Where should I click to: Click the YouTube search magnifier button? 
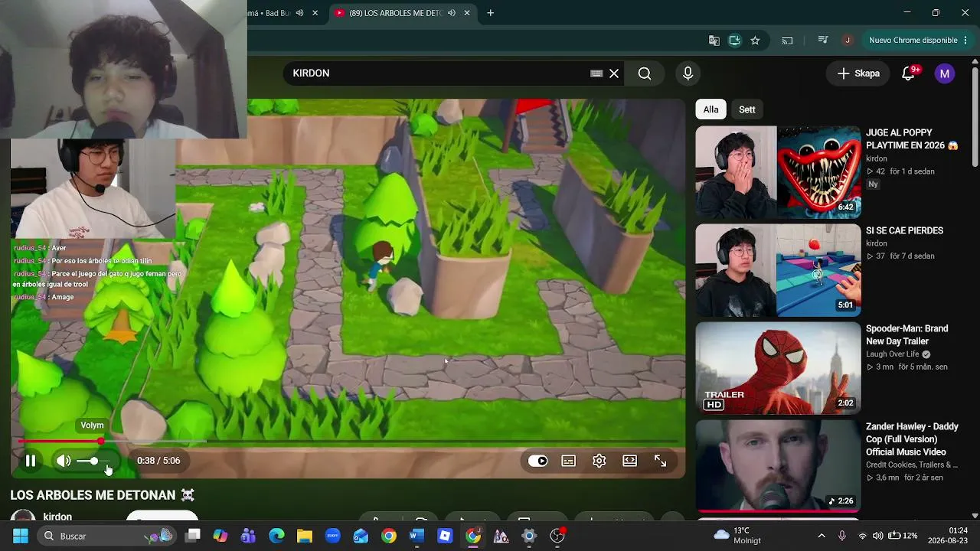click(x=645, y=73)
